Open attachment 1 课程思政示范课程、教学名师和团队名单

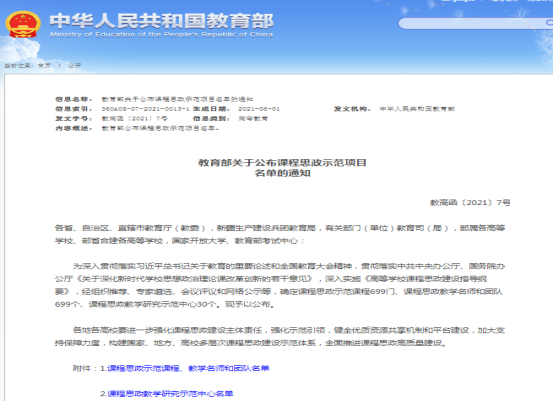point(188,368)
